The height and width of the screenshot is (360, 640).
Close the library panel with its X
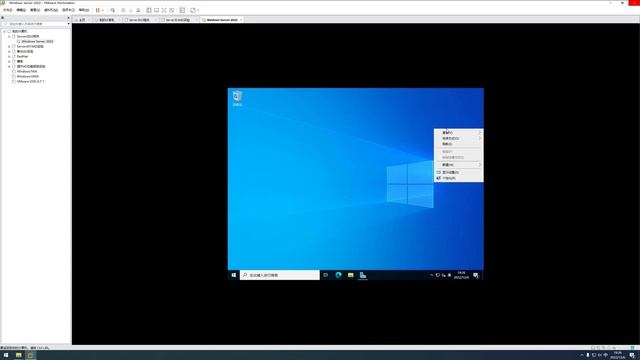click(x=68, y=18)
